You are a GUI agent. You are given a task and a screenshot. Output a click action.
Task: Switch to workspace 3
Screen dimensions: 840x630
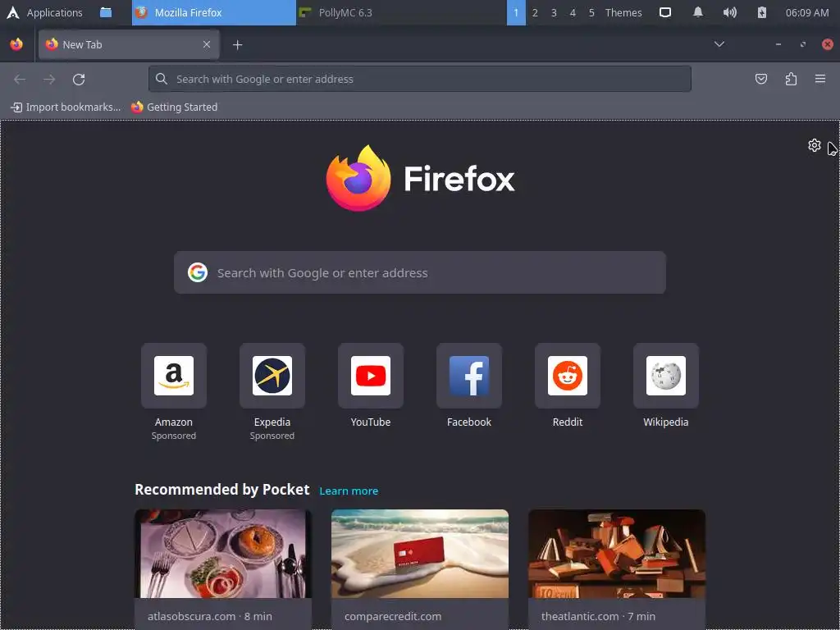[x=554, y=12]
